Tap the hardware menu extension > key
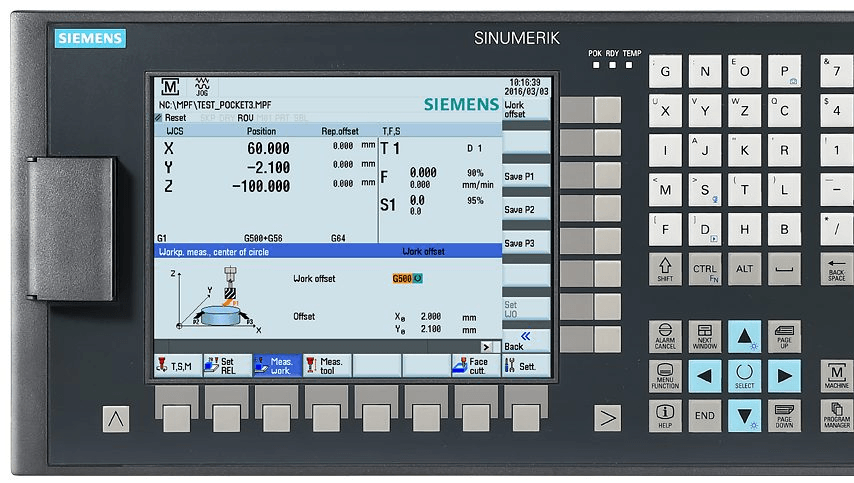The width and height of the screenshot is (854, 483). (x=607, y=418)
